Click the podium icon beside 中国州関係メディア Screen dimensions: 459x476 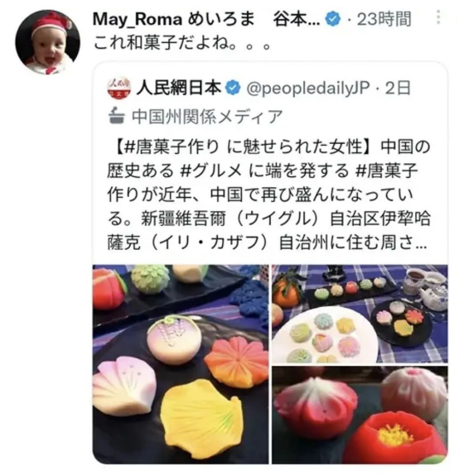click(x=117, y=115)
